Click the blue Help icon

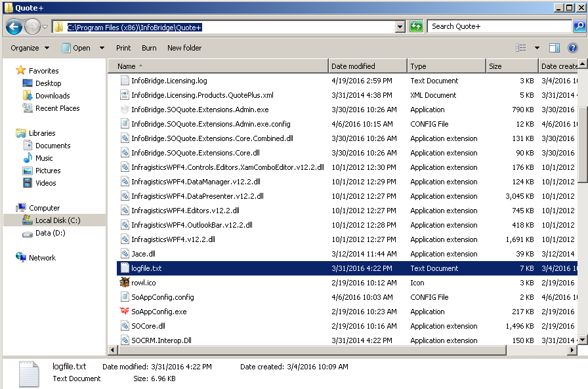pyautogui.click(x=573, y=48)
